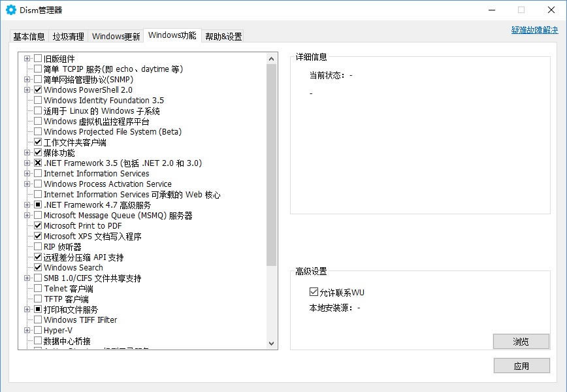
Task: Select the 简单网络管理协议(SNMP) label
Action: (x=88, y=79)
